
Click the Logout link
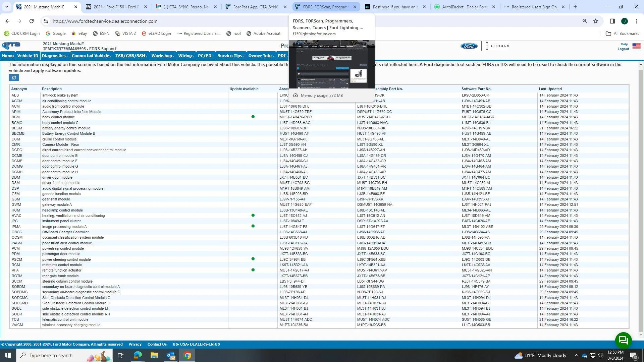[x=623, y=49]
